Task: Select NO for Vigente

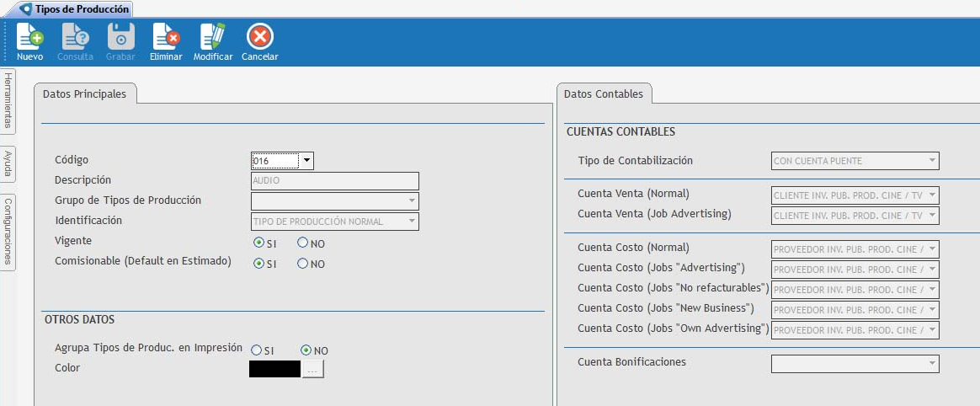Action: coord(302,243)
